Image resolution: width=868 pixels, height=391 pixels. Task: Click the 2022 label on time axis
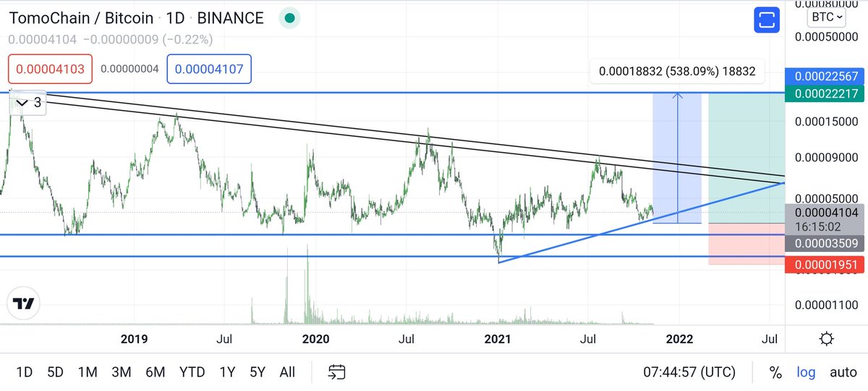pos(680,339)
